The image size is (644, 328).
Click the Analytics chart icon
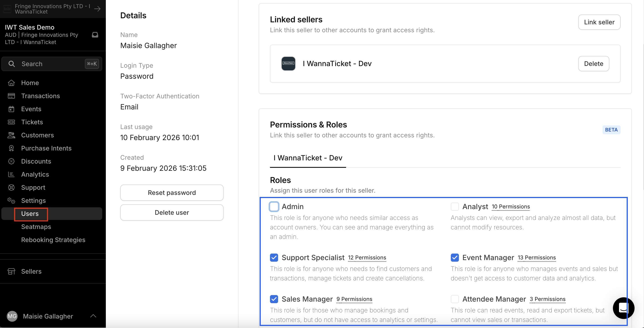(11, 175)
